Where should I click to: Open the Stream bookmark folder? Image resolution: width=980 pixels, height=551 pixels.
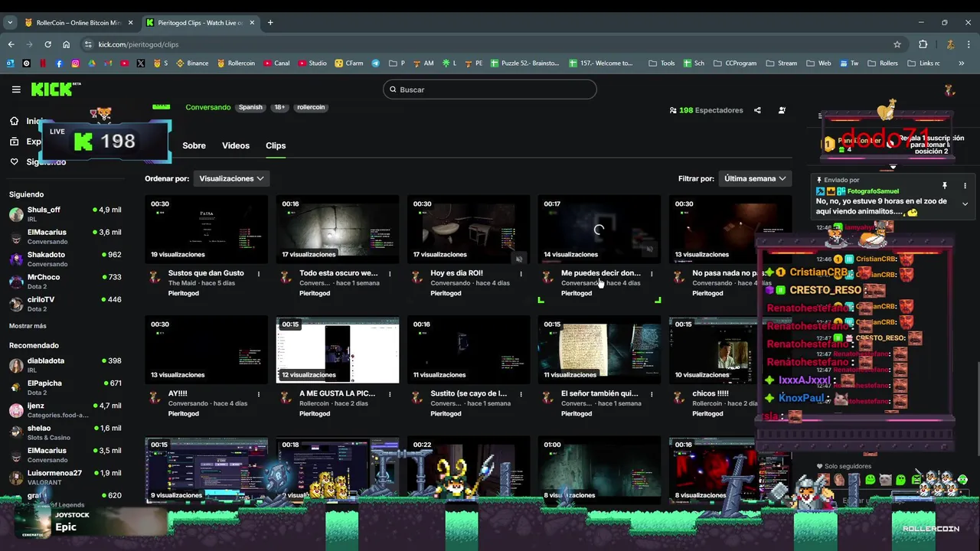(782, 64)
